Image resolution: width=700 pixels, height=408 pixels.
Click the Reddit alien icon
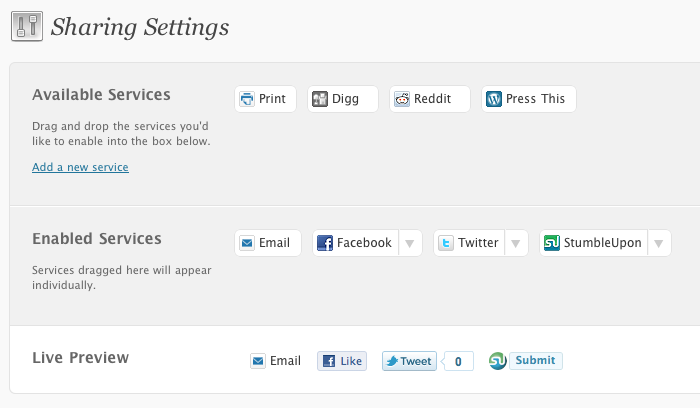(x=402, y=99)
